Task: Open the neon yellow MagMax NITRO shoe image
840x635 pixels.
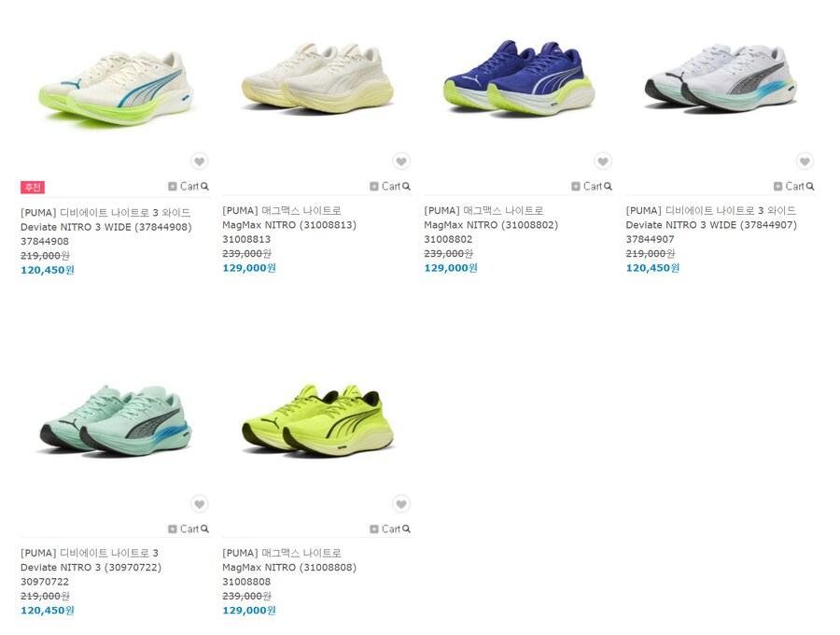Action: pyautogui.click(x=318, y=420)
